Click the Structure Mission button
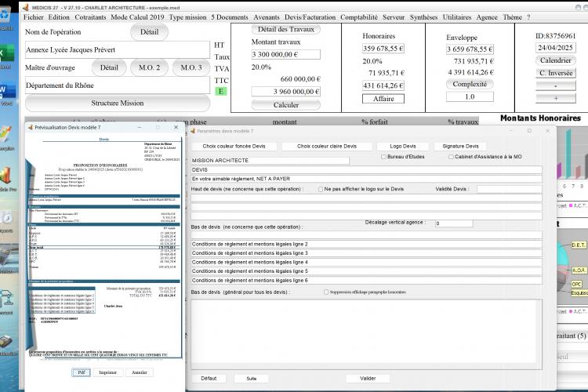This screenshot has height=392, width=588. [118, 103]
